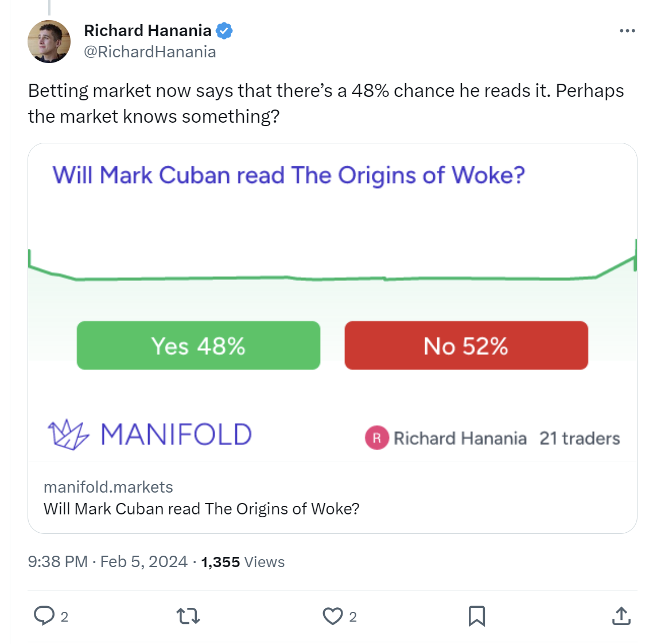Click the 1,355 Views count

(243, 562)
